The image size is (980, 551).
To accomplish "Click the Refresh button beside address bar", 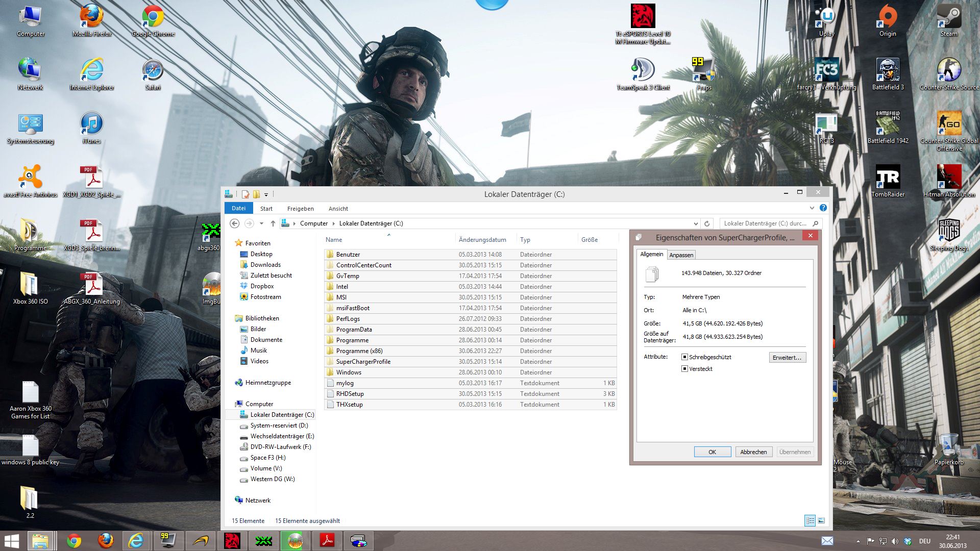I will pyautogui.click(x=707, y=223).
